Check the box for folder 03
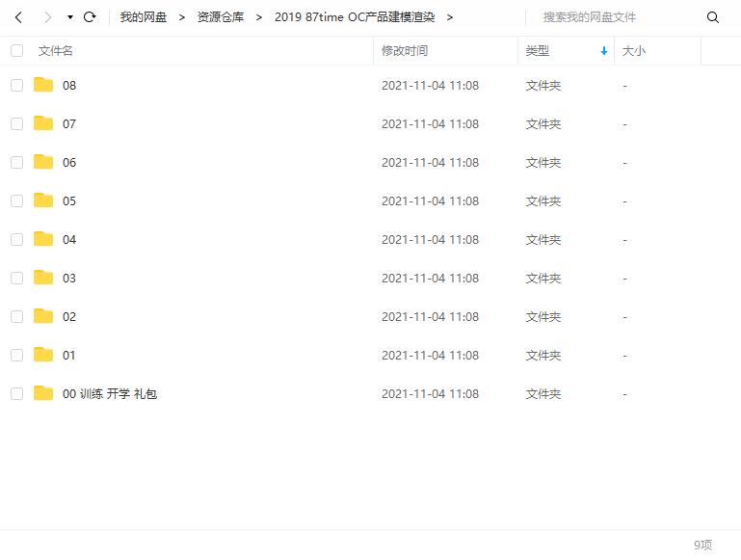Image resolution: width=741 pixels, height=560 pixels. tap(17, 278)
